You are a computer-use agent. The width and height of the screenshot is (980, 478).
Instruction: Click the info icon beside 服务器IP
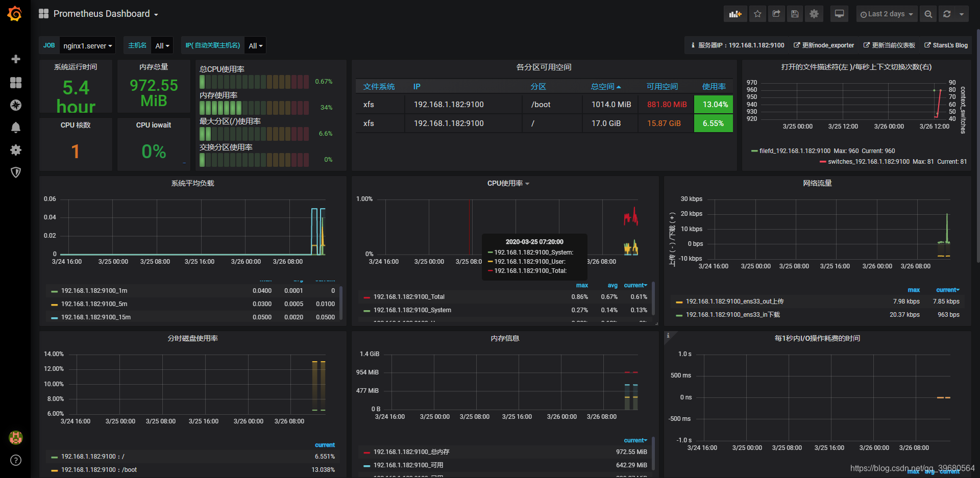(x=693, y=45)
